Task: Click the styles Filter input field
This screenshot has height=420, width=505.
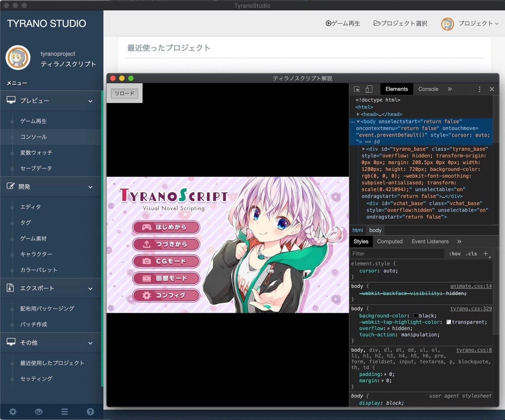Action: 397,254
